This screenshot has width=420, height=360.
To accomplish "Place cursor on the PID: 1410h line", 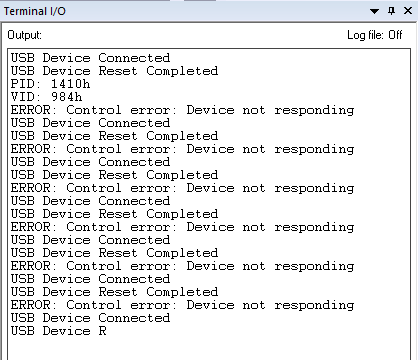I will [50, 84].
